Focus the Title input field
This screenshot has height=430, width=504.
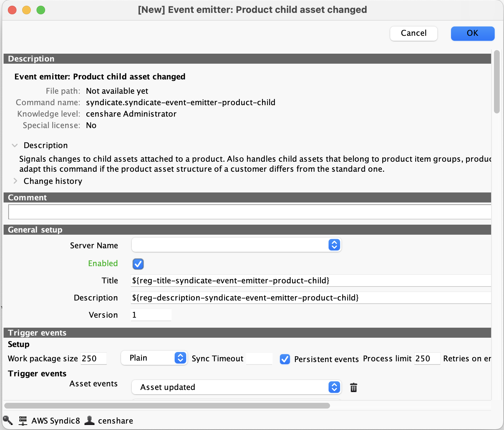pos(311,280)
